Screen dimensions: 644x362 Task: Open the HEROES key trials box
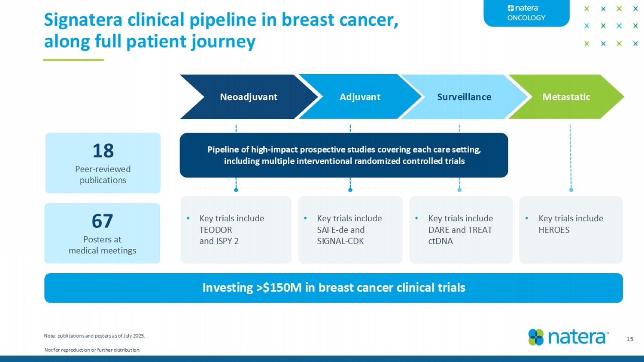(571, 229)
